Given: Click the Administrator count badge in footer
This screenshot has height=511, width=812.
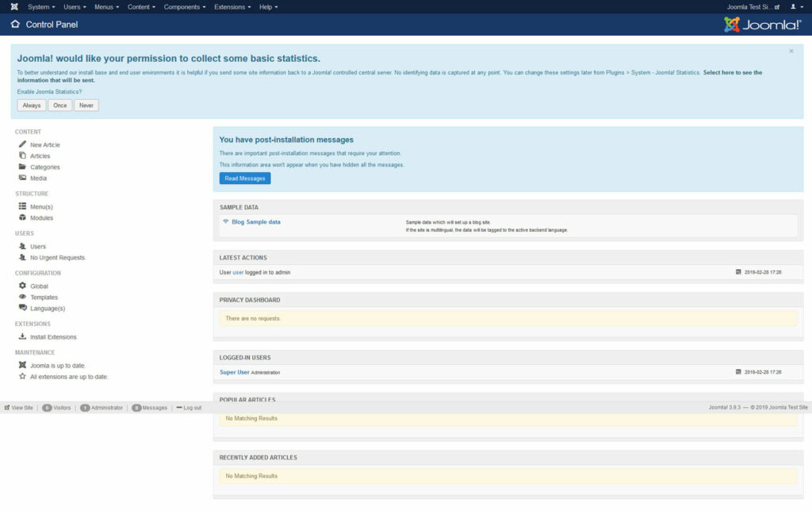Looking at the screenshot, I should [x=85, y=408].
